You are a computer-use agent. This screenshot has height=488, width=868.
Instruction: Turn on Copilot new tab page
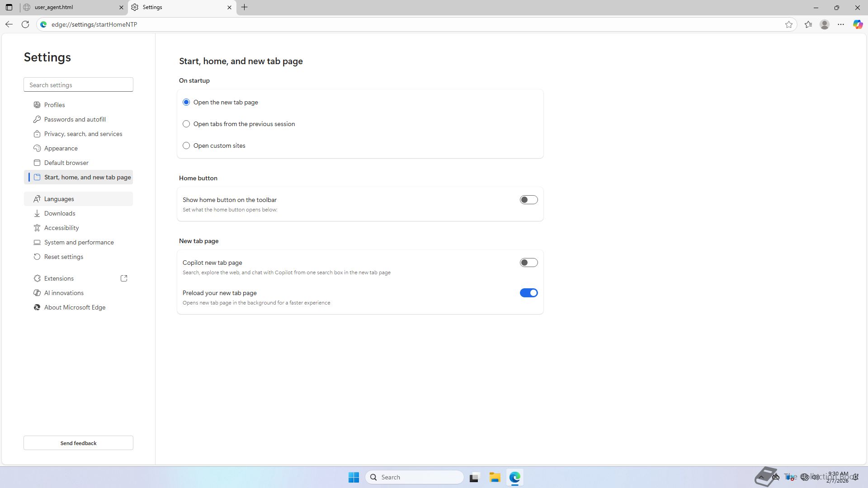point(528,263)
